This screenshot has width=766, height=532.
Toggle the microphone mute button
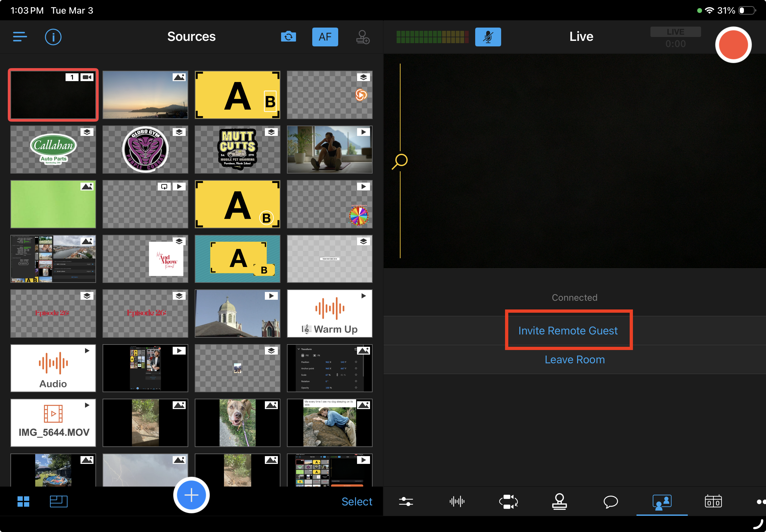(488, 37)
